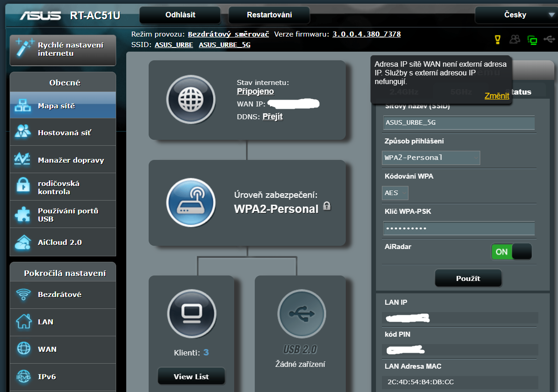Click the View List button
The height and width of the screenshot is (392, 558).
point(191,376)
